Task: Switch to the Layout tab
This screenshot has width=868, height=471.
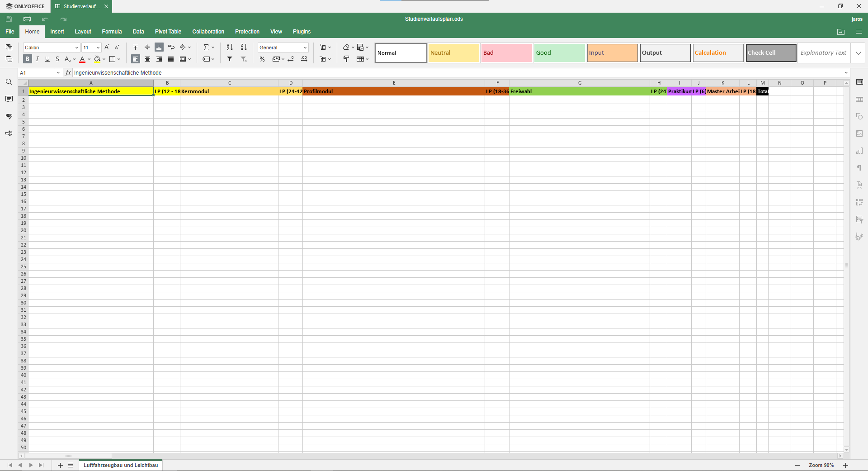Action: pos(83,32)
